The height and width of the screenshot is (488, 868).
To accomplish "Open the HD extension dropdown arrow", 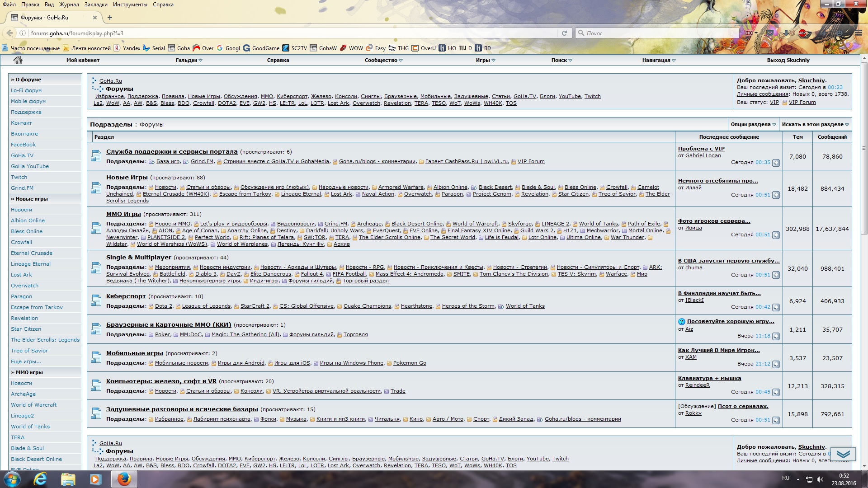I will pyautogui.click(x=756, y=33).
